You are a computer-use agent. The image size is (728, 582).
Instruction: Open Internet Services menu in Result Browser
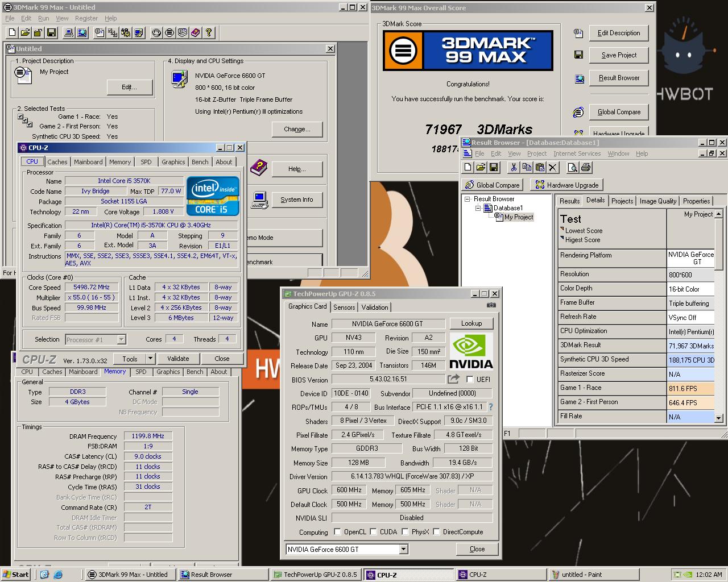click(577, 153)
